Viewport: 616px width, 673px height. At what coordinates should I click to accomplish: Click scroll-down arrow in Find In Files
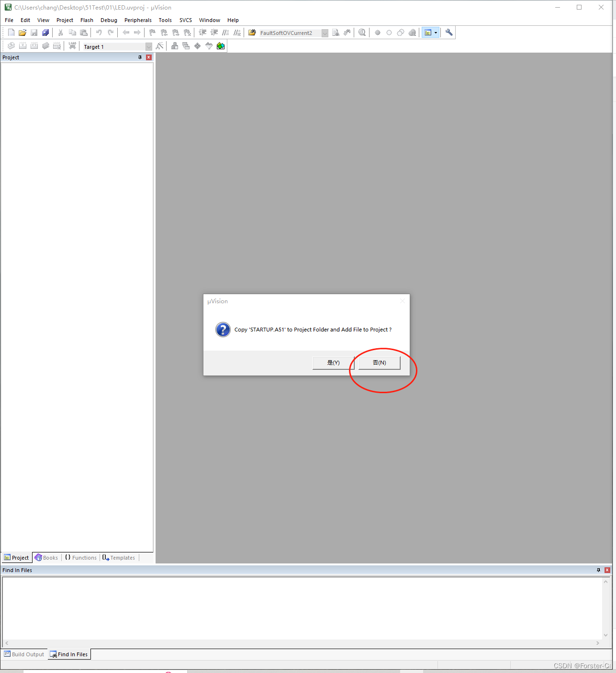pyautogui.click(x=605, y=635)
